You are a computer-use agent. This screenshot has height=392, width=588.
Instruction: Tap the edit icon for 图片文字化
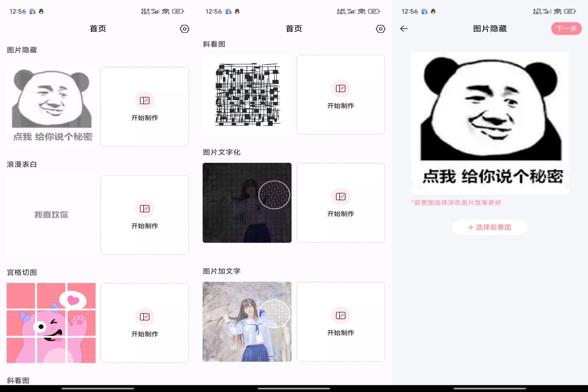coord(341,197)
